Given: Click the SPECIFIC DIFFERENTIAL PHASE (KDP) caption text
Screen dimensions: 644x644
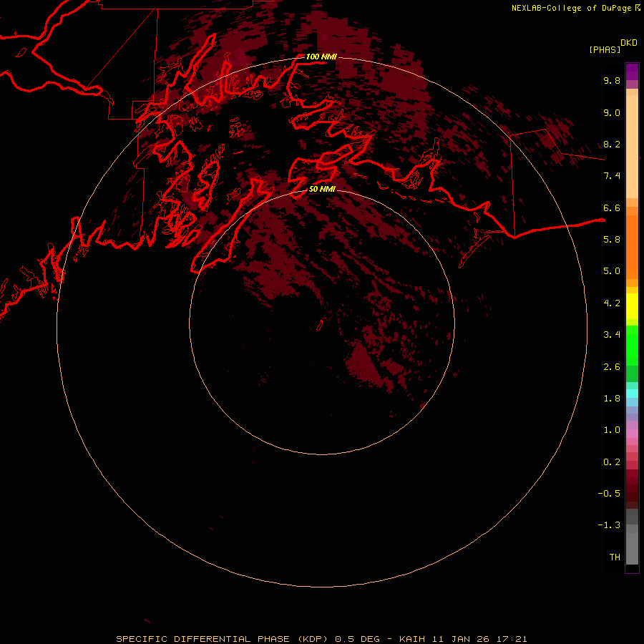Looking at the screenshot, I should (x=222, y=639).
